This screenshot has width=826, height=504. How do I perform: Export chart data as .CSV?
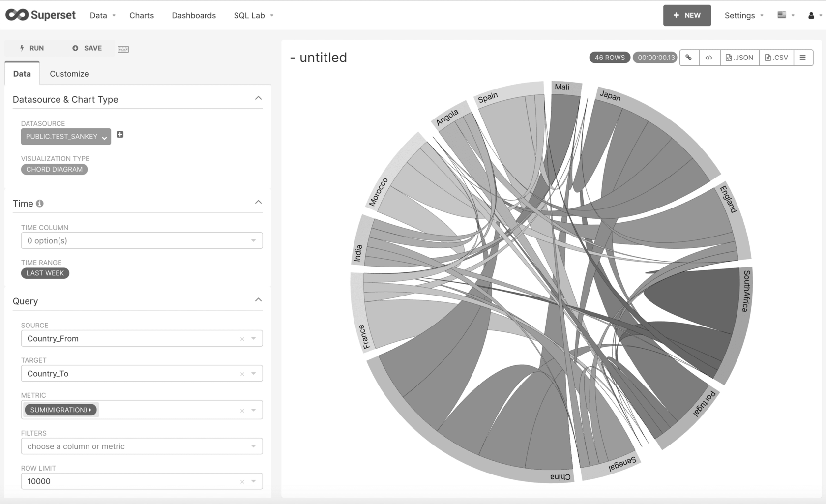click(776, 58)
